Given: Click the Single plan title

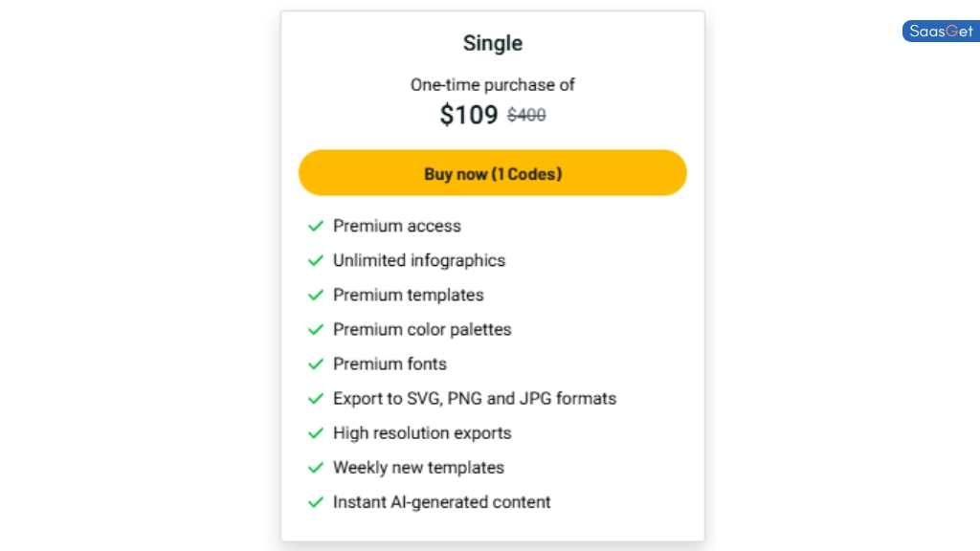Looking at the screenshot, I should (492, 43).
